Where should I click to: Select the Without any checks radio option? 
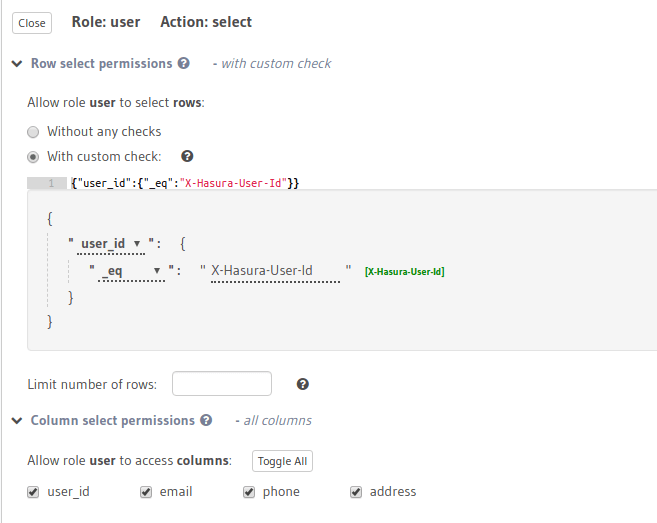34,131
